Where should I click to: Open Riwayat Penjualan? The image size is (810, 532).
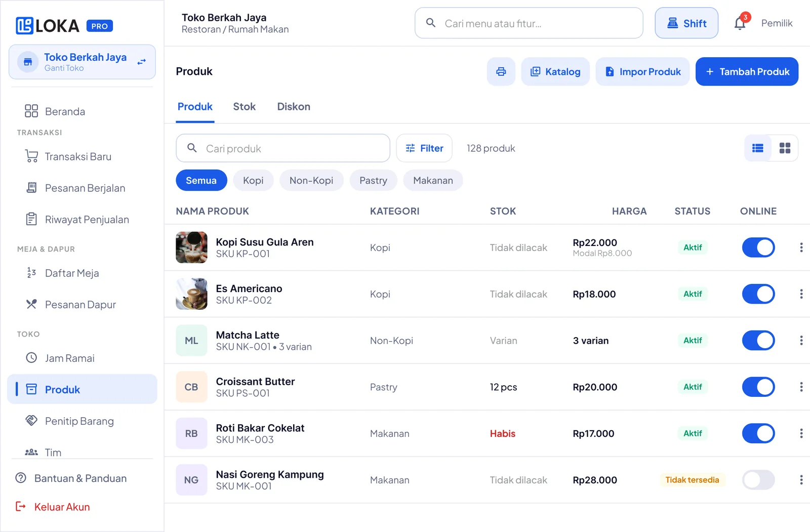pos(82,219)
